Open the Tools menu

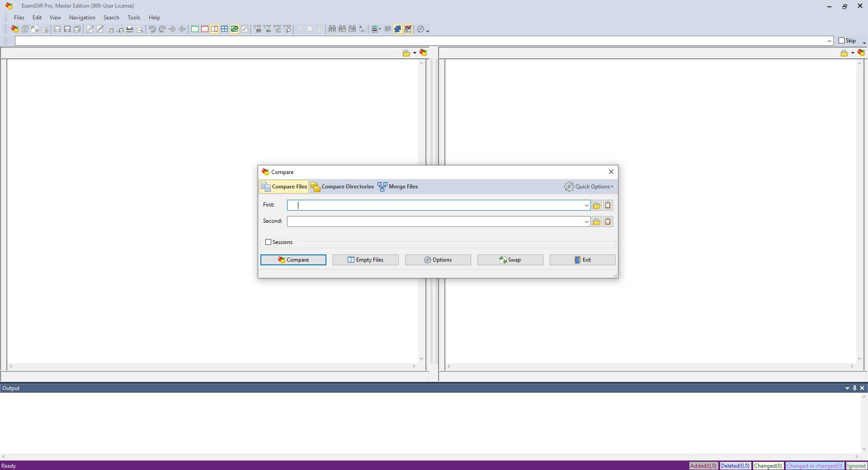pyautogui.click(x=134, y=18)
